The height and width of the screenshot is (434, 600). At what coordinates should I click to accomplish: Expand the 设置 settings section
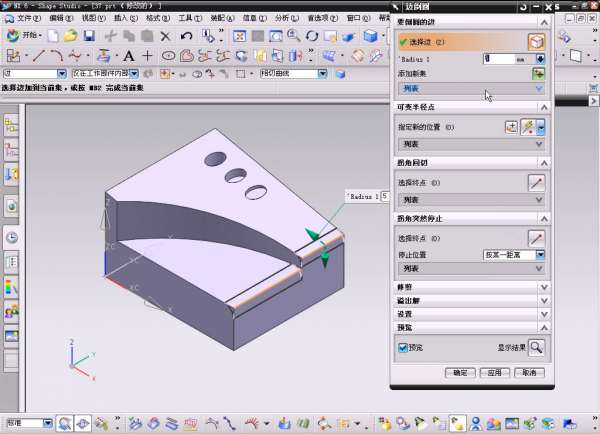pos(543,313)
